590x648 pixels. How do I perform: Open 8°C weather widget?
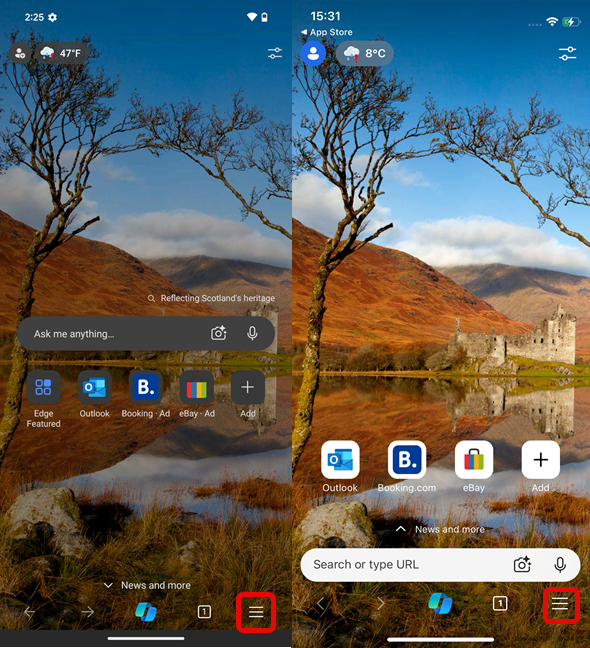tap(364, 53)
